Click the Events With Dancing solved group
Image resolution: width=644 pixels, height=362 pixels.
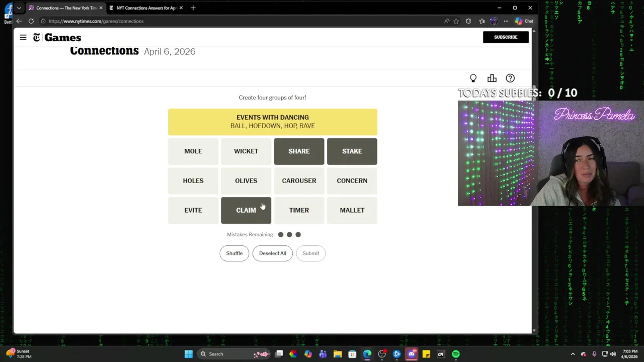pos(273,122)
